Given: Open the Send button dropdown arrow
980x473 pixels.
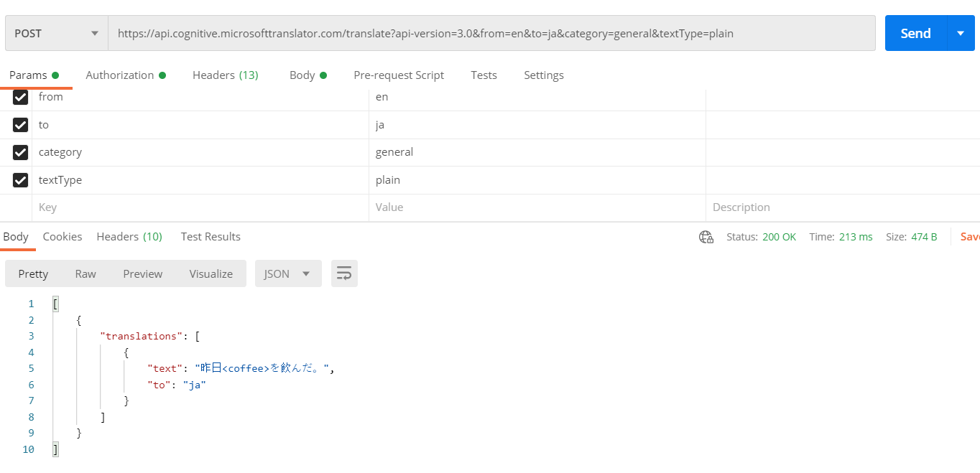Looking at the screenshot, I should (961, 33).
